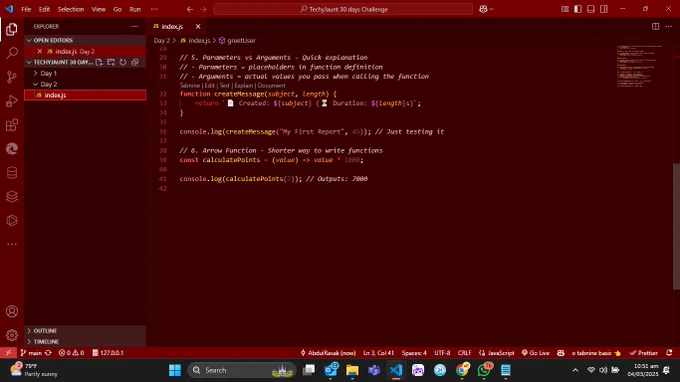680x382 pixels.
Task: Click the New Folder icon in explorer header
Action: click(x=111, y=62)
